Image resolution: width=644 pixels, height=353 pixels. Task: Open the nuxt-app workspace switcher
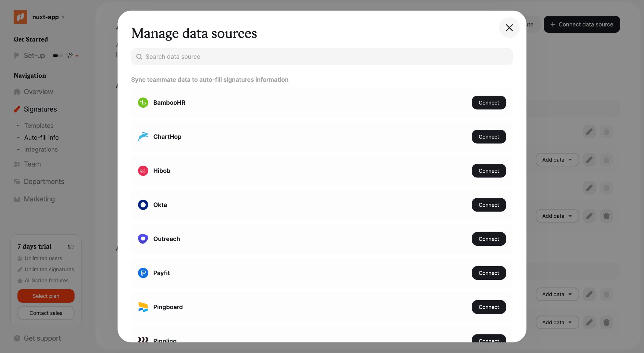pos(48,17)
